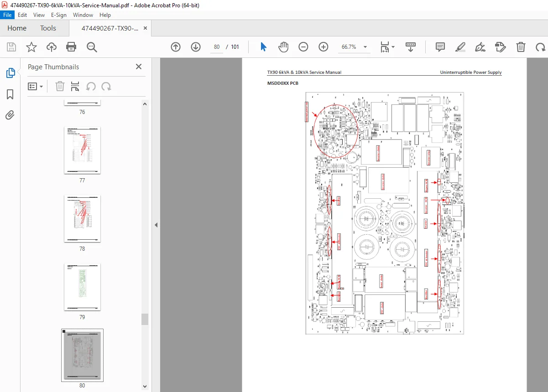Screen dimensions: 548x392
Task: Collapse the navigation pane via side arrow
Action: point(156,225)
